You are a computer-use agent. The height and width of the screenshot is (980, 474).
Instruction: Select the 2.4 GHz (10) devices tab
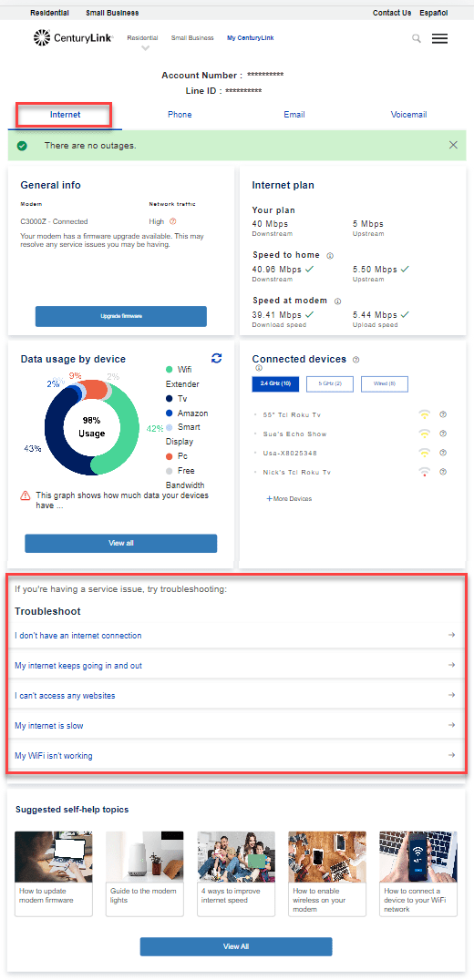(276, 383)
